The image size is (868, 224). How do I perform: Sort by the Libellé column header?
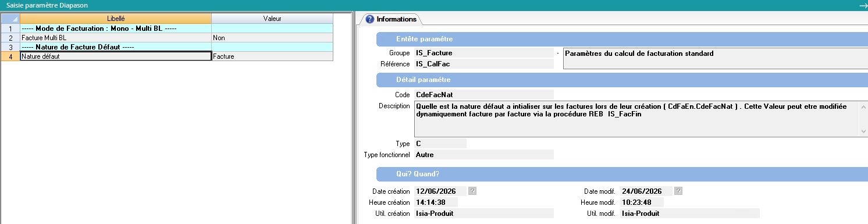click(x=116, y=19)
